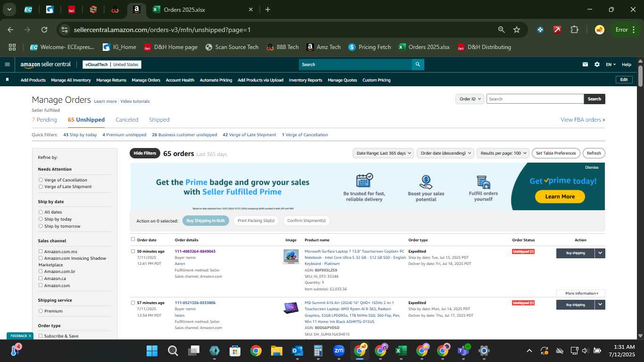Open the vCloudTech United States account switcher
Viewport: 644px width, 362px height.
[x=112, y=65]
